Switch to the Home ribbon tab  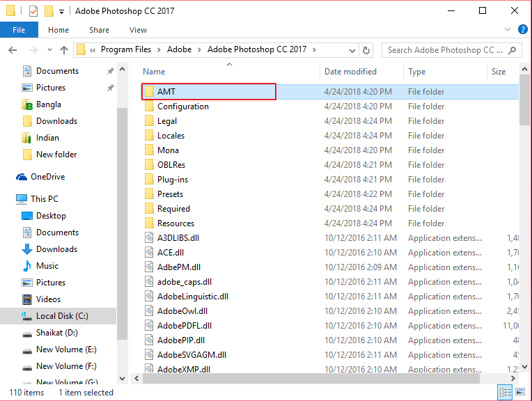(x=58, y=30)
